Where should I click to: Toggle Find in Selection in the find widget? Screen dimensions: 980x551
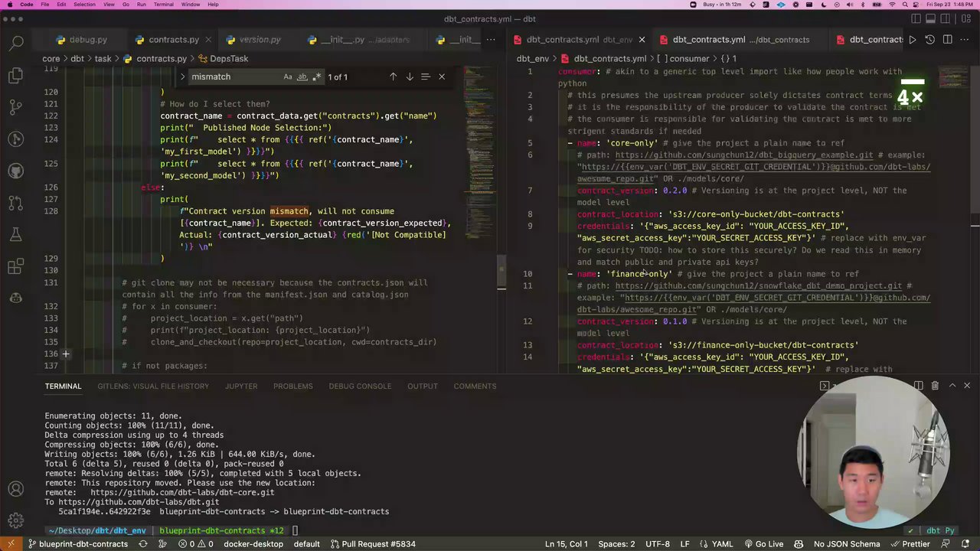426,77
